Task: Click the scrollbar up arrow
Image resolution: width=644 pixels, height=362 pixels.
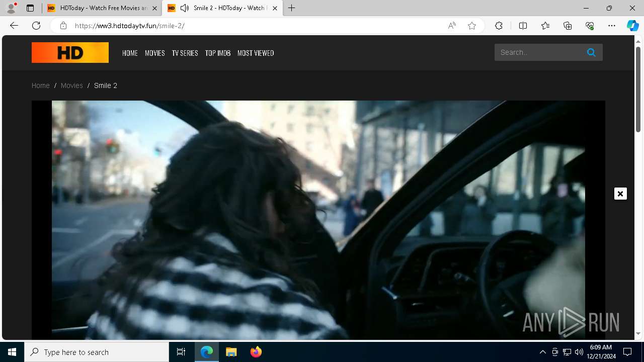Action: point(638,41)
